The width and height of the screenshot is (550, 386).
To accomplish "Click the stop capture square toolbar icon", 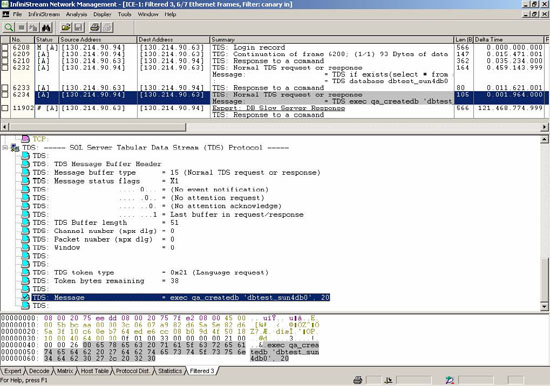I will (x=21, y=27).
